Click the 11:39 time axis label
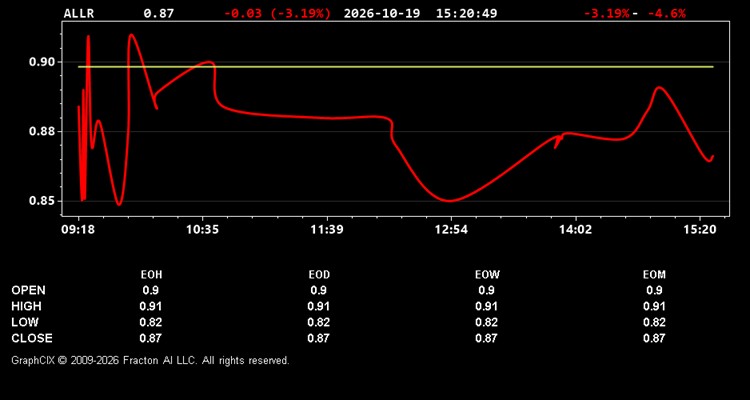 click(x=327, y=230)
